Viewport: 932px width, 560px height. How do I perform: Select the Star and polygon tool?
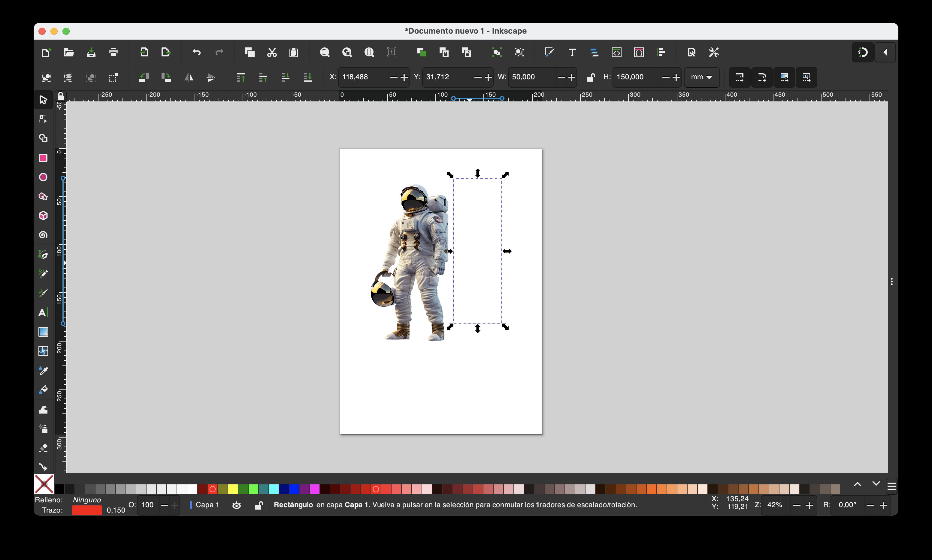(43, 196)
